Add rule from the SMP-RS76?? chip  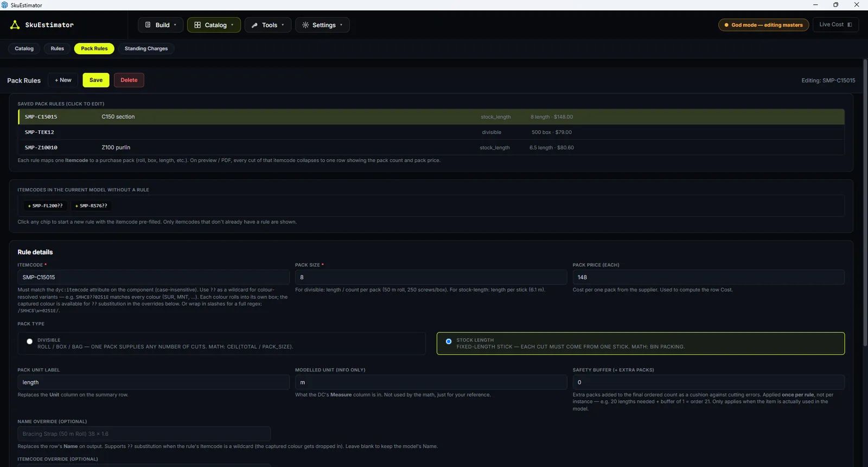pos(91,206)
